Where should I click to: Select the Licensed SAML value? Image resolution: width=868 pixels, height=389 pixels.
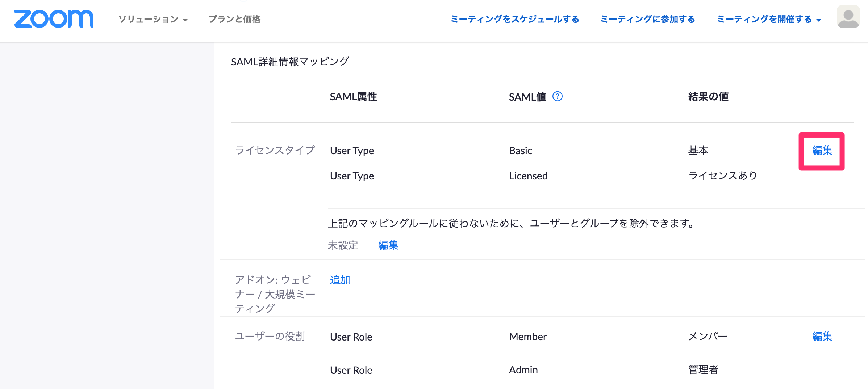(528, 176)
